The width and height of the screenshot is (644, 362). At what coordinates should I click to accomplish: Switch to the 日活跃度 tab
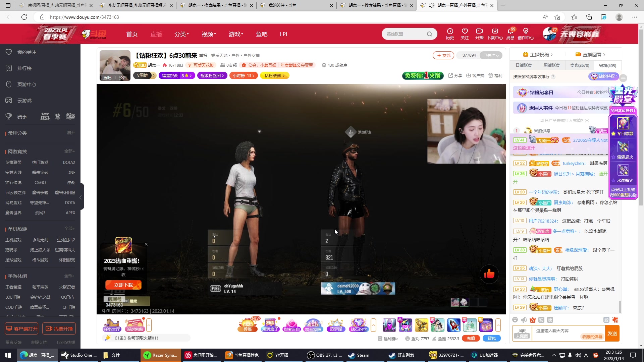[x=524, y=65]
